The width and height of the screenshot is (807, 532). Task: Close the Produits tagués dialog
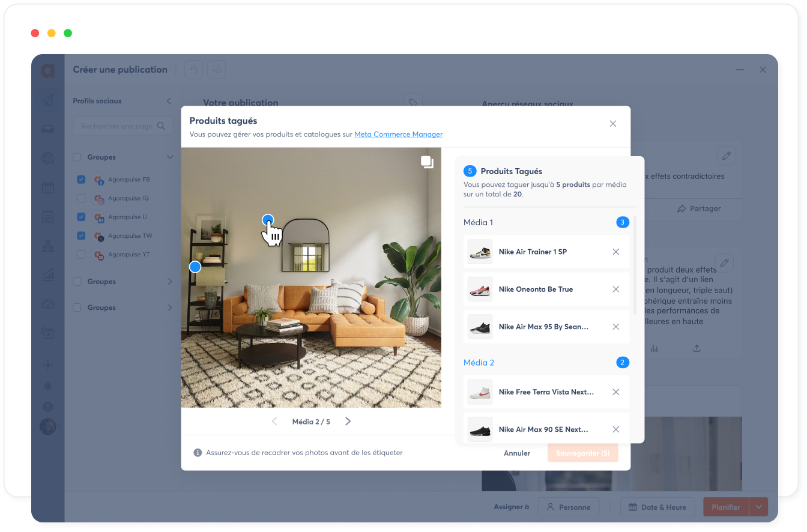[x=612, y=124]
